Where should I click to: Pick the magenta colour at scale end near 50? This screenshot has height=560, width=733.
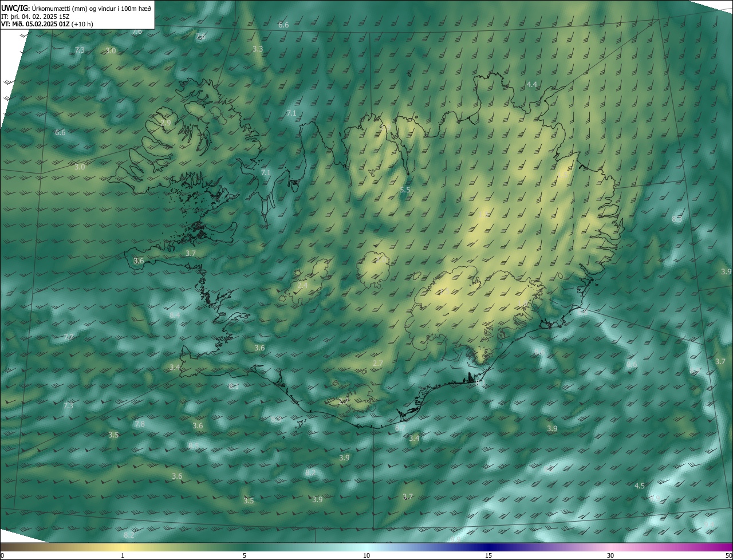click(726, 547)
